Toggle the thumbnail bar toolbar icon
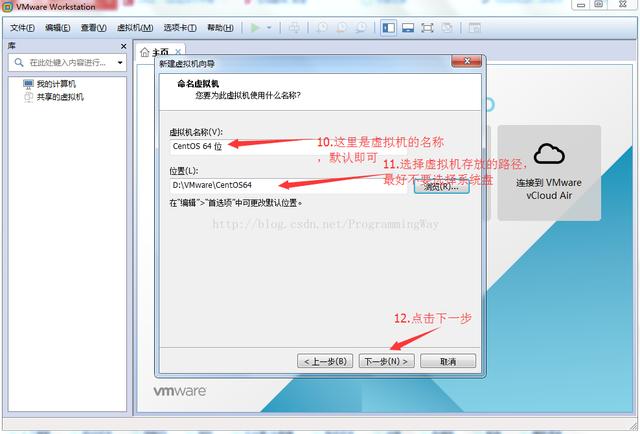 [408, 27]
